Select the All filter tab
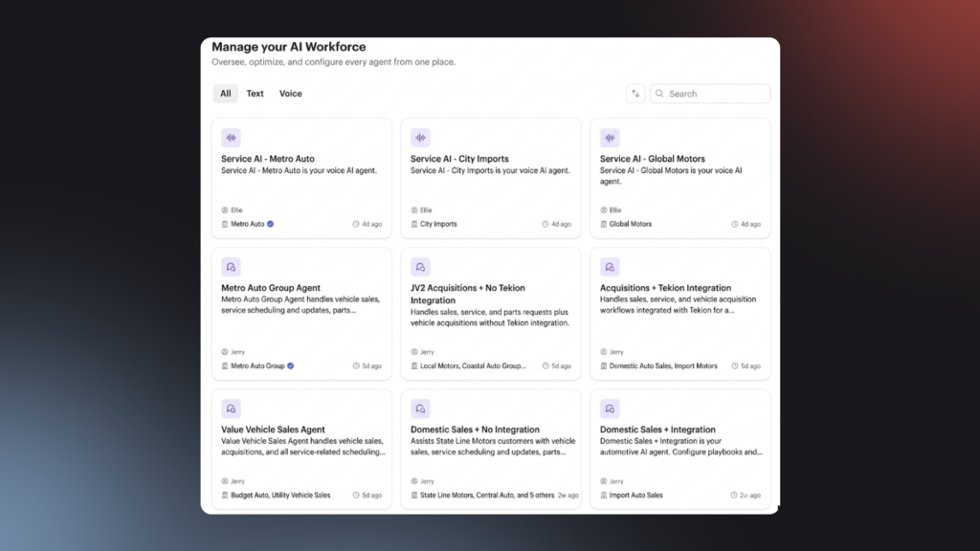 tap(225, 94)
